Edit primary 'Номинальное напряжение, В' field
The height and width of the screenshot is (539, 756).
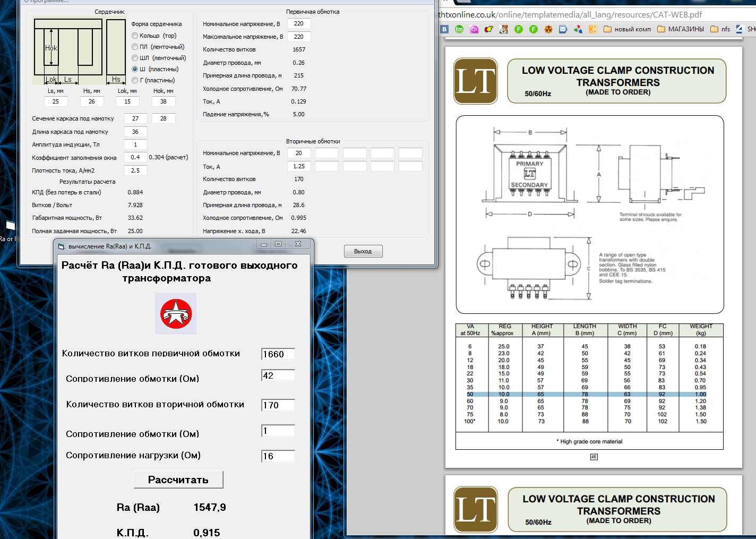(299, 23)
